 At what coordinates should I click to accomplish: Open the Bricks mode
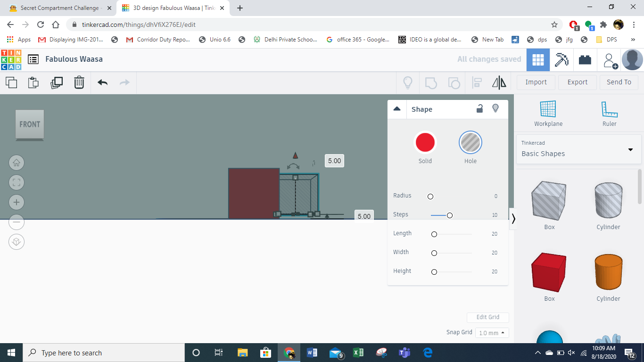(585, 59)
